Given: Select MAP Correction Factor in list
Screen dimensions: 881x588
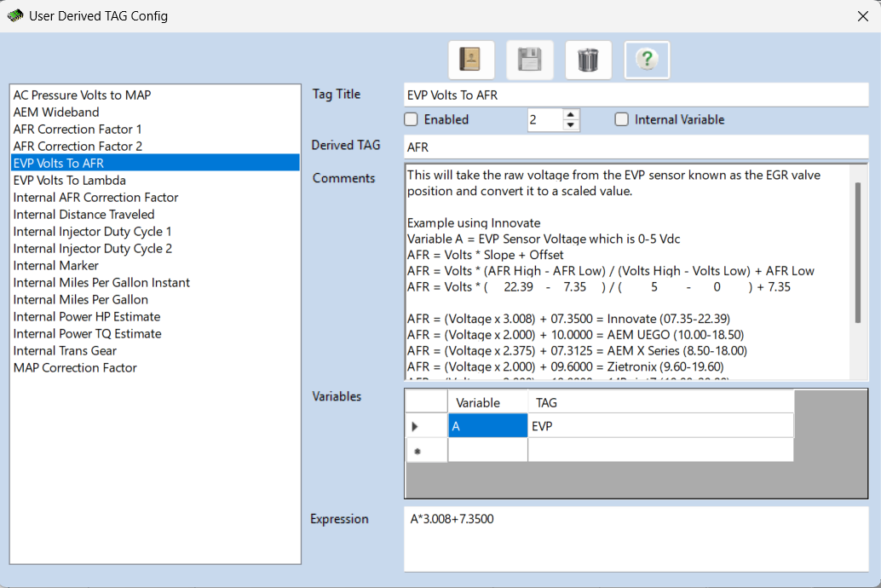Looking at the screenshot, I should tap(75, 367).
